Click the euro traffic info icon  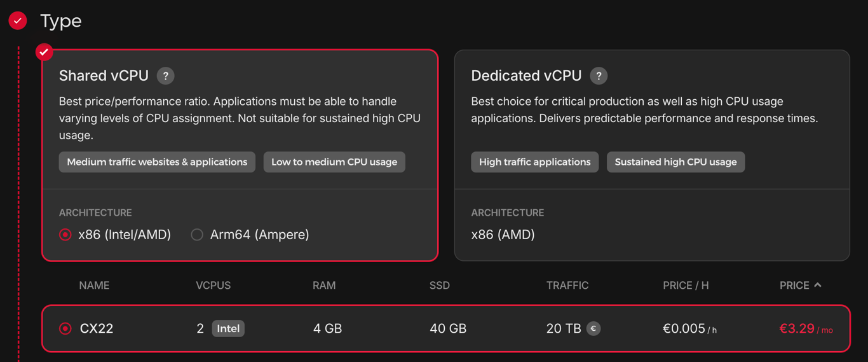593,328
